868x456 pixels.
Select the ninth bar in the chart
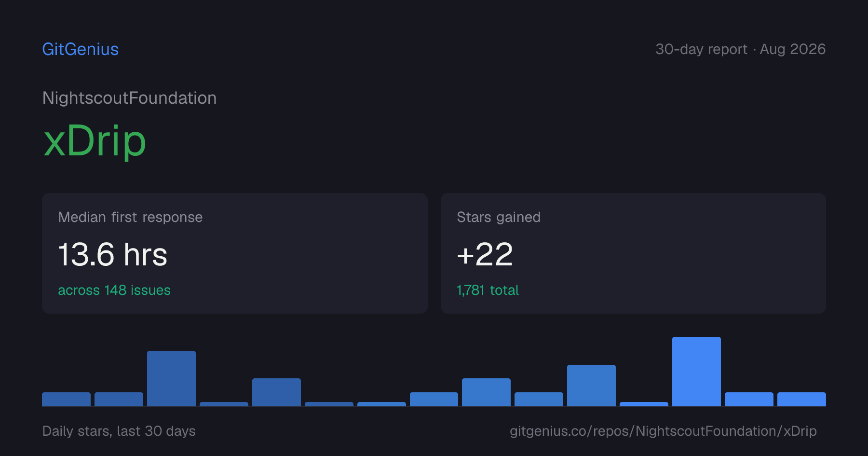[486, 392]
